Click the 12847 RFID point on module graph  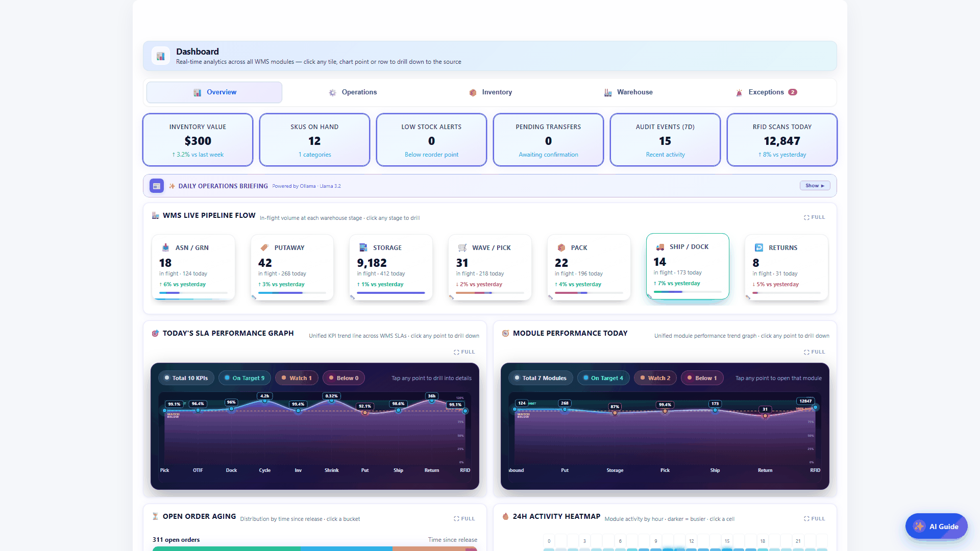click(x=816, y=407)
